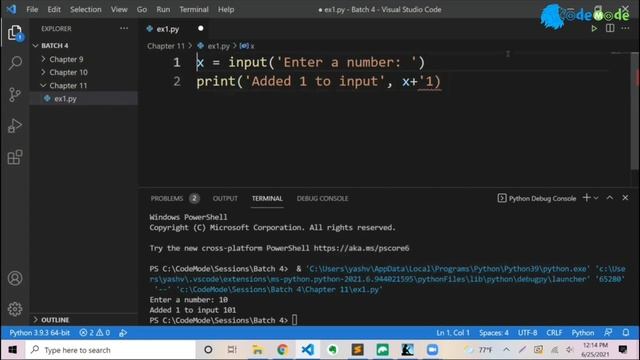Switch to the OUTPUT tab
This screenshot has width=640, height=360.
[x=225, y=198]
